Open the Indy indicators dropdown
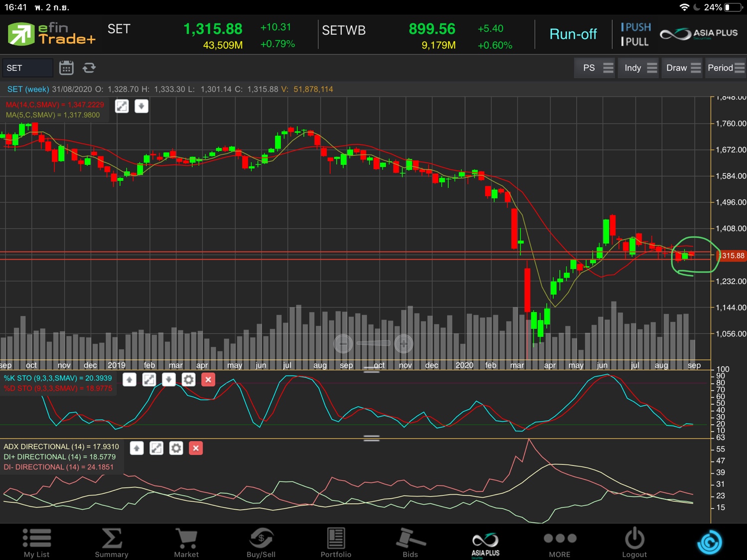This screenshot has height=560, width=747. click(640, 68)
